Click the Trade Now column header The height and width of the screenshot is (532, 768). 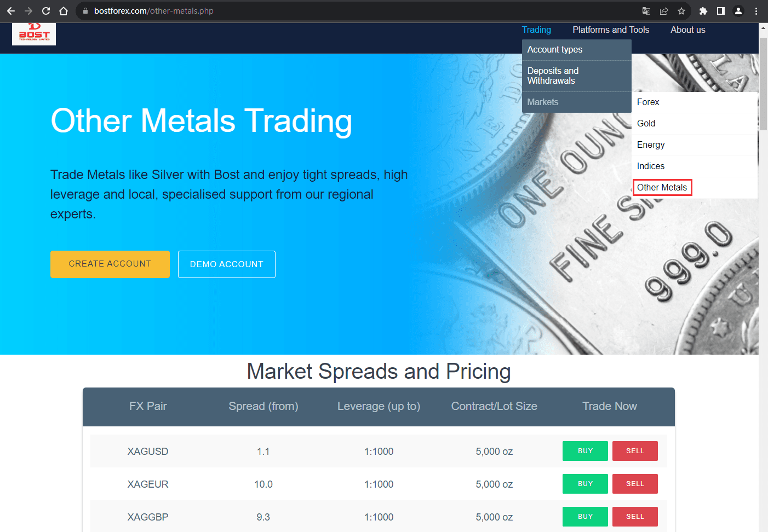tap(610, 406)
